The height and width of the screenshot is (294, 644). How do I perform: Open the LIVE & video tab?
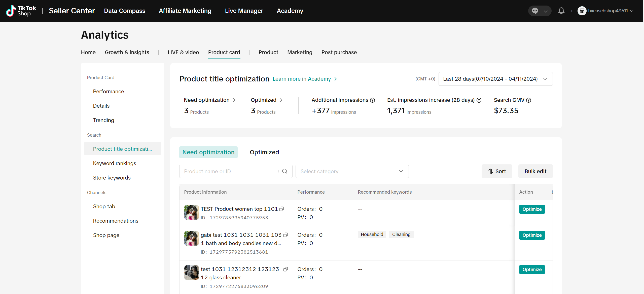coord(183,52)
